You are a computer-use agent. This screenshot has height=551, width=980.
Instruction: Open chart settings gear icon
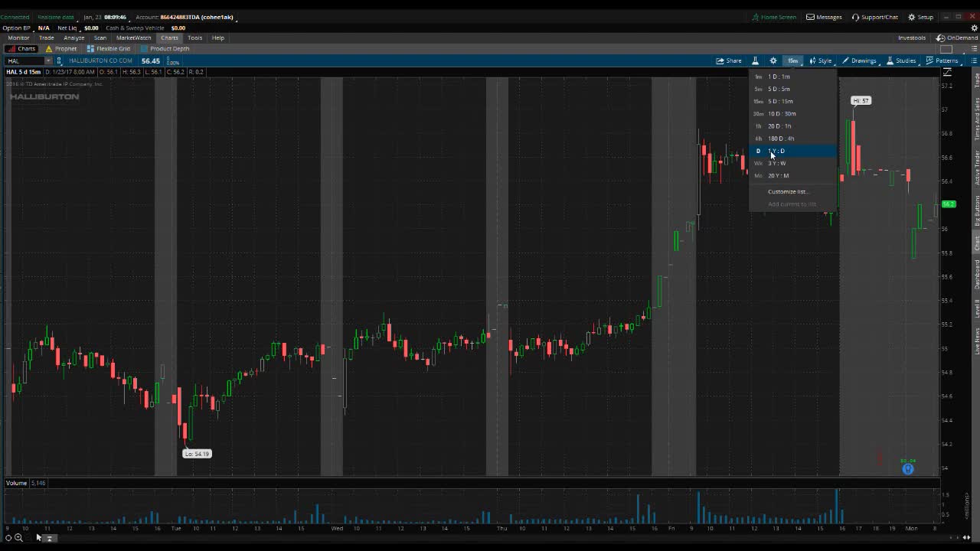773,60
